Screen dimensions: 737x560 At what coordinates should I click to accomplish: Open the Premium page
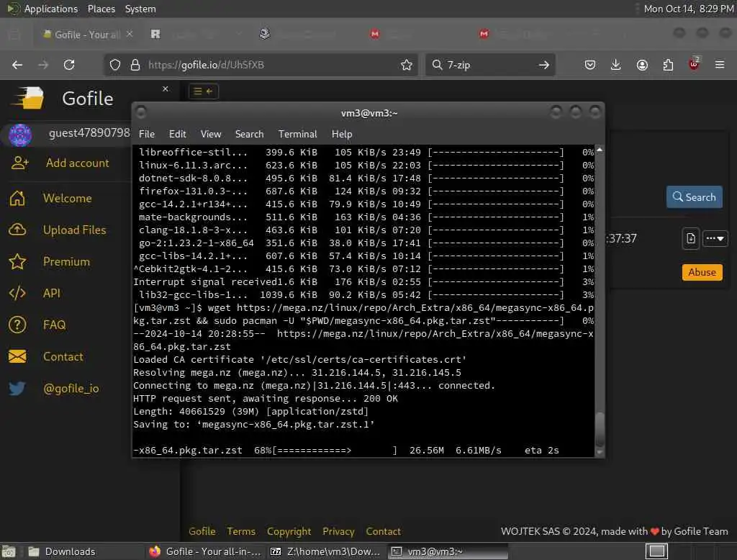[66, 262]
